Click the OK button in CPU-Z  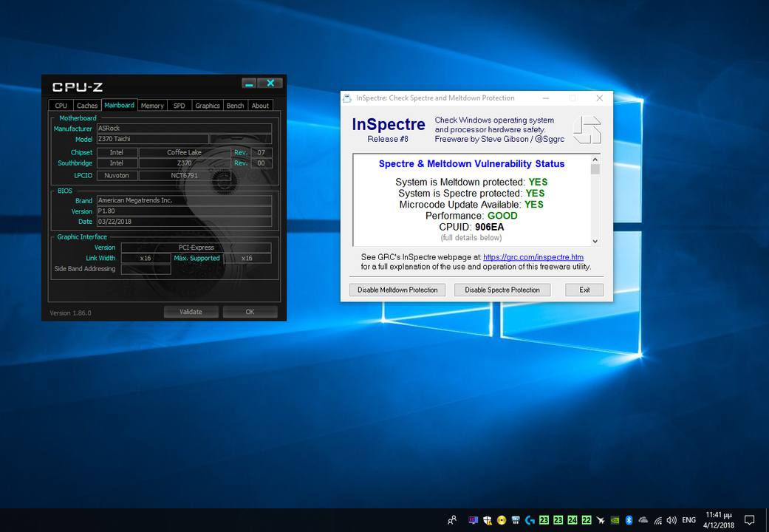click(x=250, y=312)
